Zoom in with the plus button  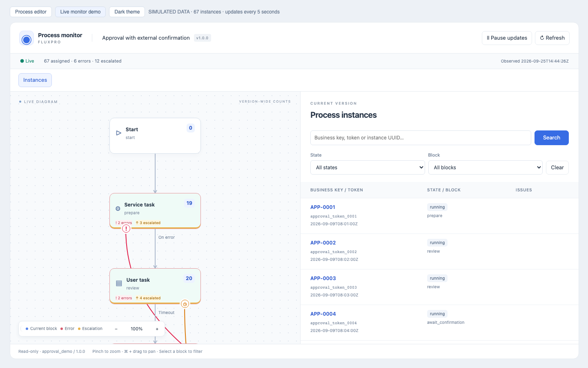point(157,329)
